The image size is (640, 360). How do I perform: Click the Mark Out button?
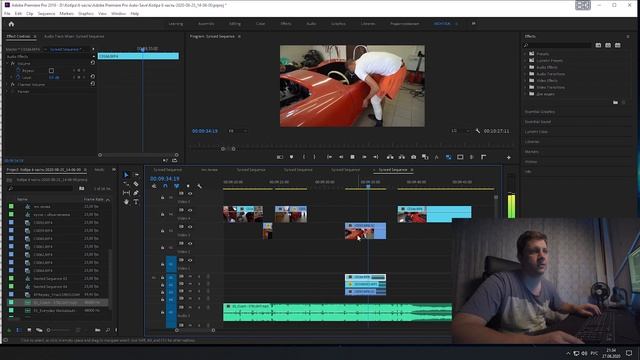314,157
